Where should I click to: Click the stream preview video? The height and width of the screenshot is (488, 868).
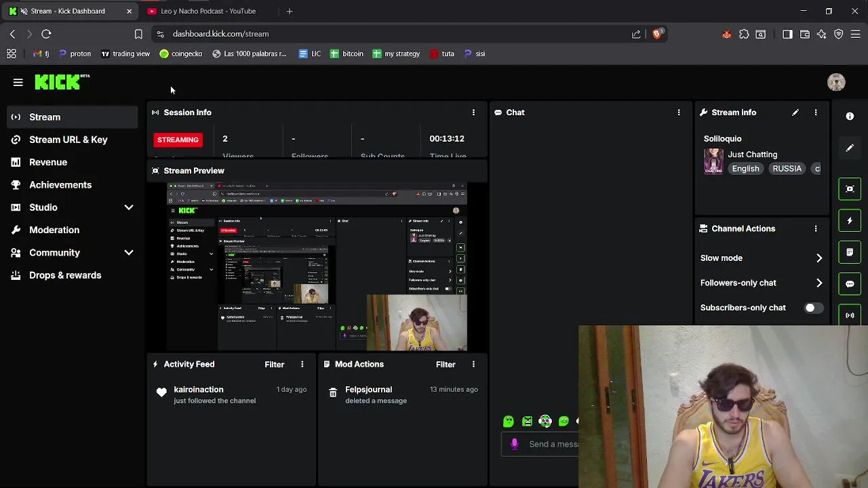pos(317,266)
